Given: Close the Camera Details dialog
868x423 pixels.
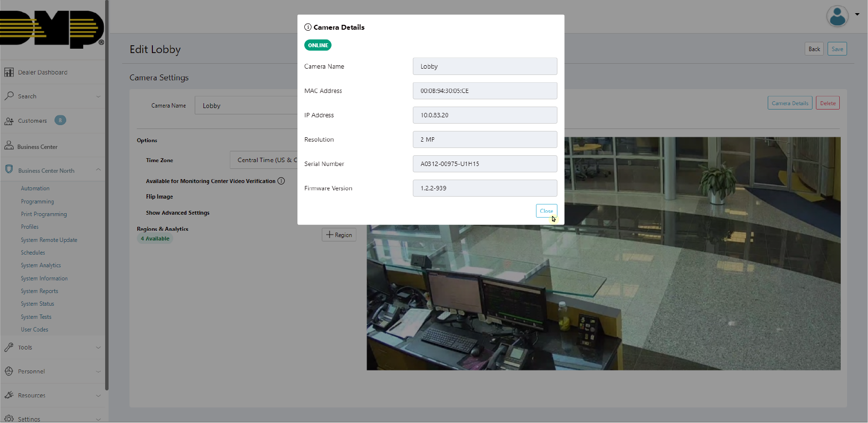Looking at the screenshot, I should click(x=546, y=211).
